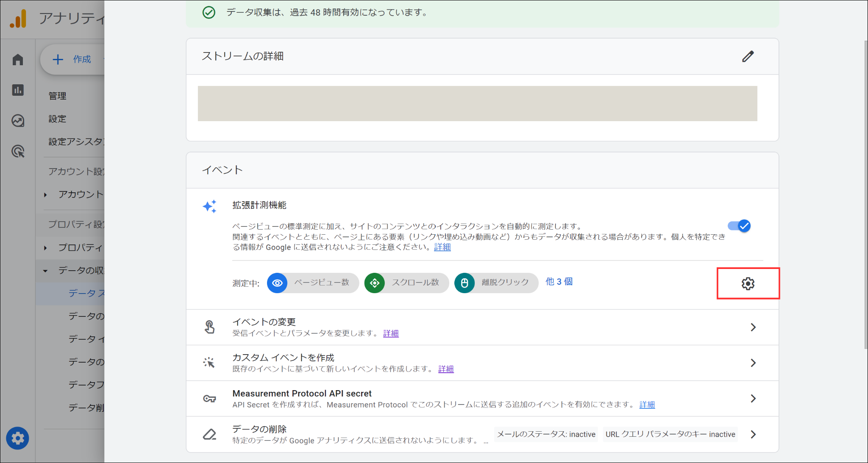Click the アカウント設定 section label
This screenshot has width=868, height=463.
pos(76,172)
